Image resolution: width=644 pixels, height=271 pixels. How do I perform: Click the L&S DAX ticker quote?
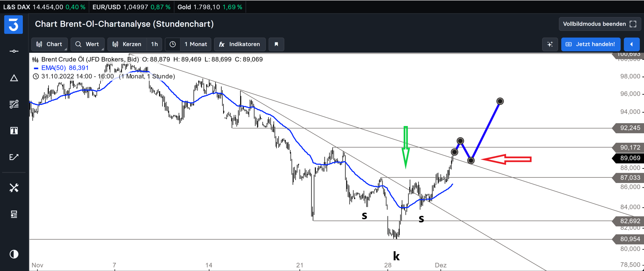[44, 7]
